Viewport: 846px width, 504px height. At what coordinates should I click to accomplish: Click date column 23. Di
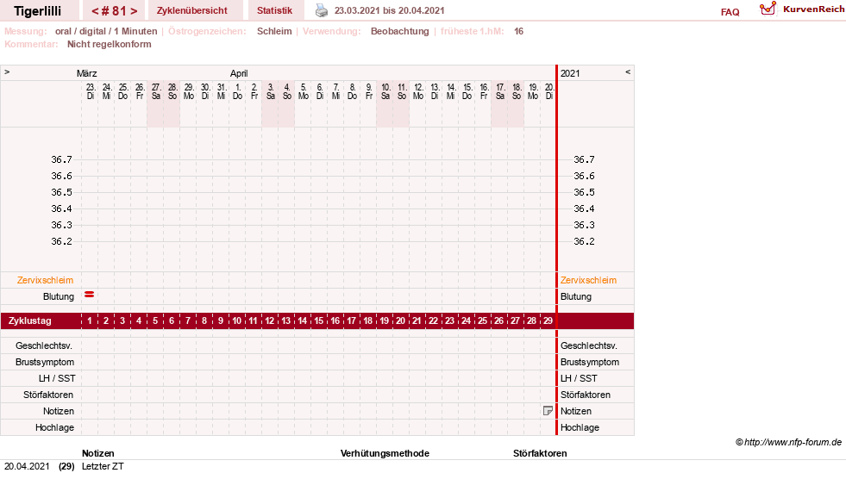pos(90,91)
